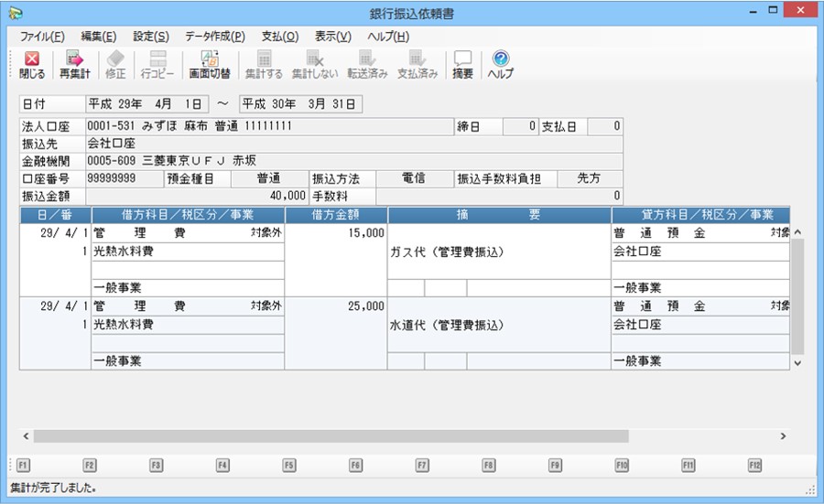Select the ガス代（管理費振込）summary cell
The image size is (824, 504).
click(499, 252)
